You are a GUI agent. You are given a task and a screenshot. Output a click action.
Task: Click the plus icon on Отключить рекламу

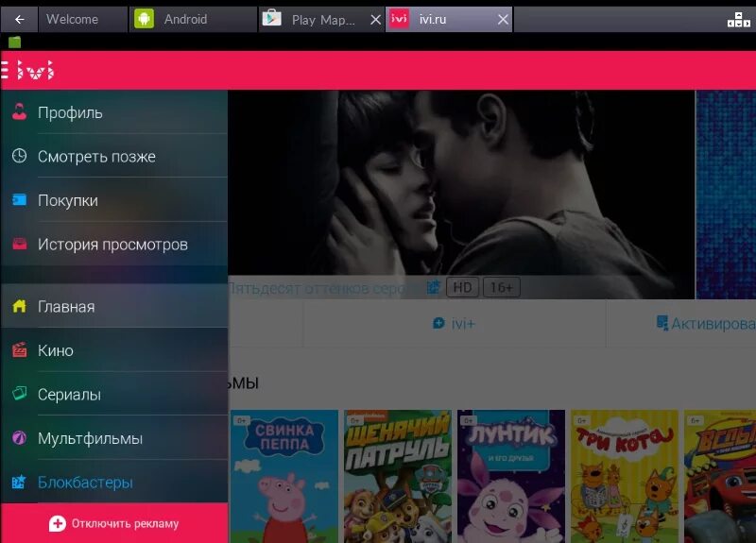click(x=57, y=524)
